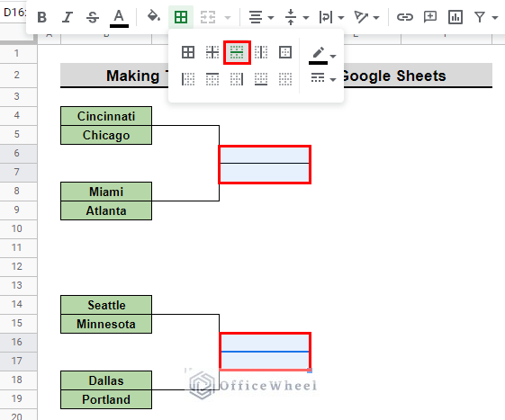Create a filter with the funnel icon

pos(480,17)
